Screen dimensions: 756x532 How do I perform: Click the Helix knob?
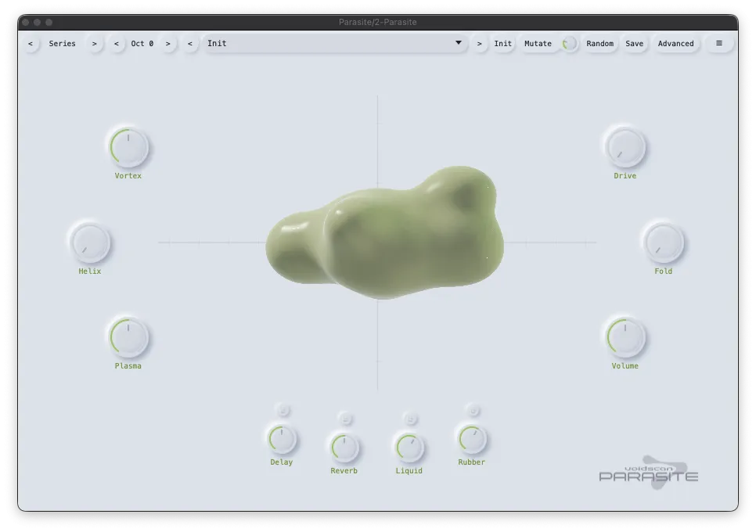[90, 243]
